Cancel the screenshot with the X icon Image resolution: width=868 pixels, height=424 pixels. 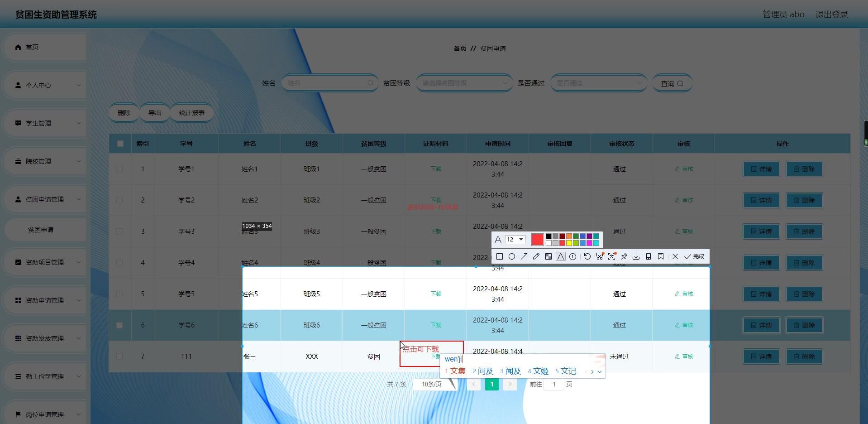pyautogui.click(x=675, y=256)
